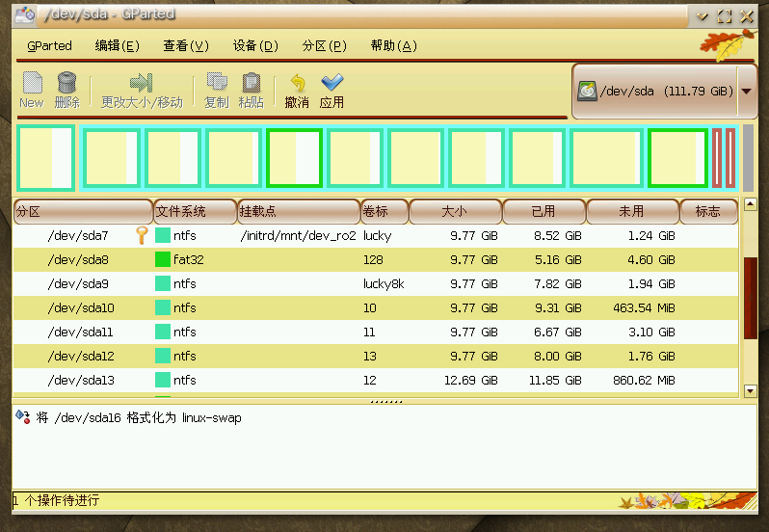
Task: Click the ntfs color box for /dev/sda7
Action: pyautogui.click(x=162, y=235)
